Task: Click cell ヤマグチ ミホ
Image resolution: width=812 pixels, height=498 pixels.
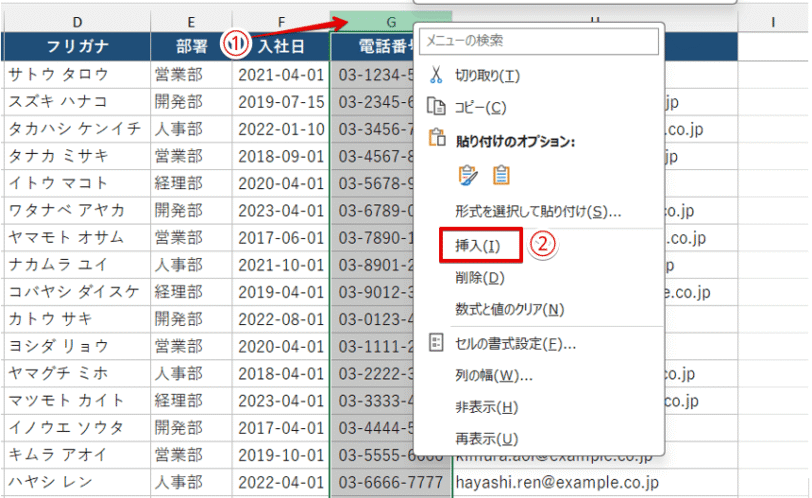Action: (77, 374)
